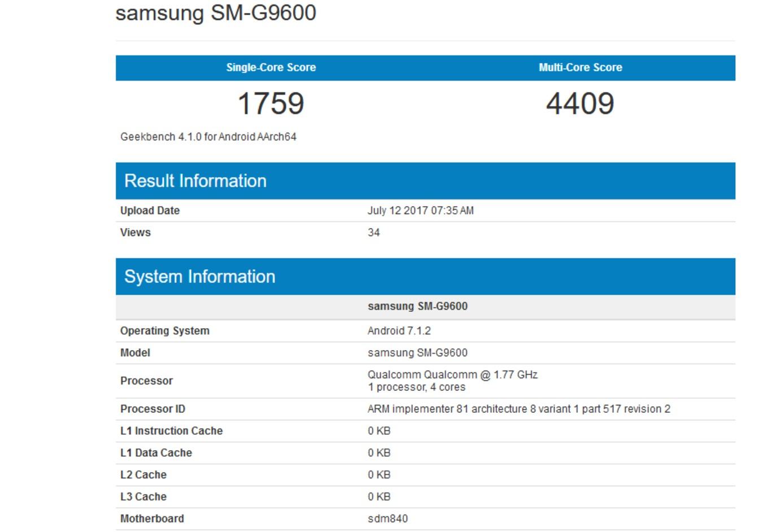Select the 'July 12 2017 07:35 AM' value
Image resolution: width=768 pixels, height=532 pixels.
point(421,211)
